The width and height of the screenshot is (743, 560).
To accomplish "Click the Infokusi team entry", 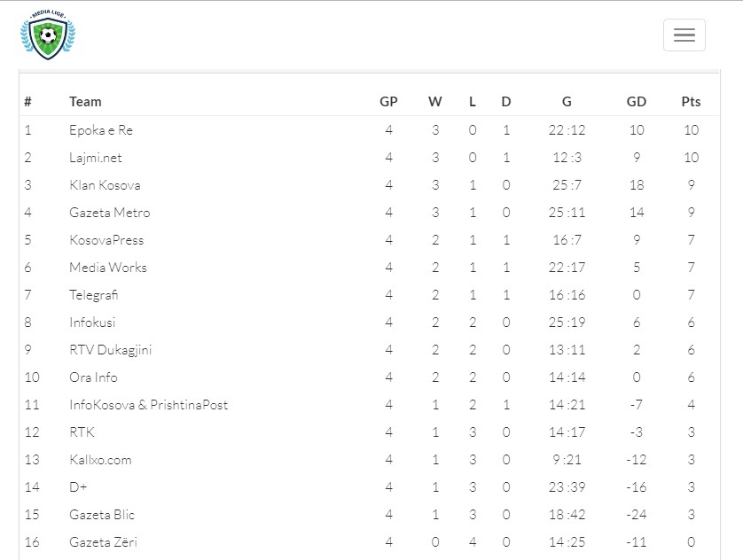I will pos(92,323).
